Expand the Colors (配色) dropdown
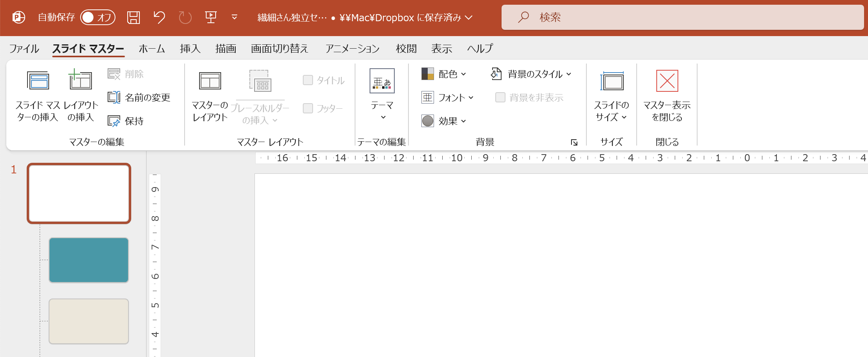The height and width of the screenshot is (357, 868). (x=444, y=74)
